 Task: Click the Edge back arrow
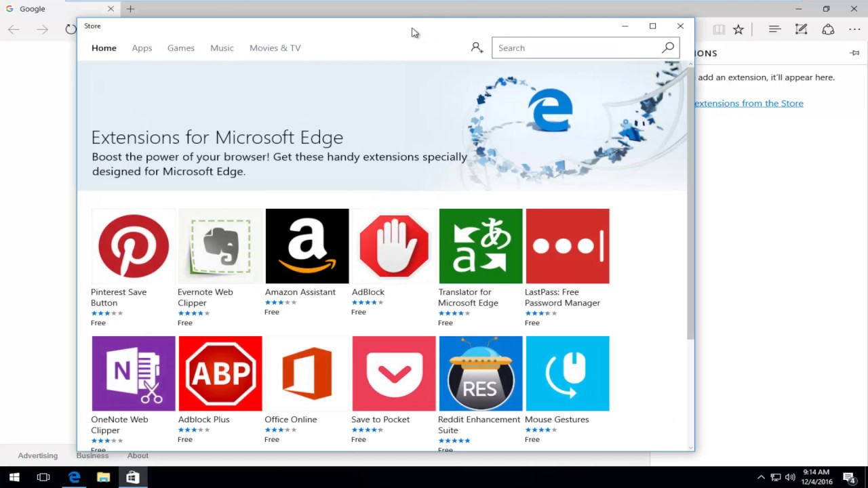coord(14,29)
